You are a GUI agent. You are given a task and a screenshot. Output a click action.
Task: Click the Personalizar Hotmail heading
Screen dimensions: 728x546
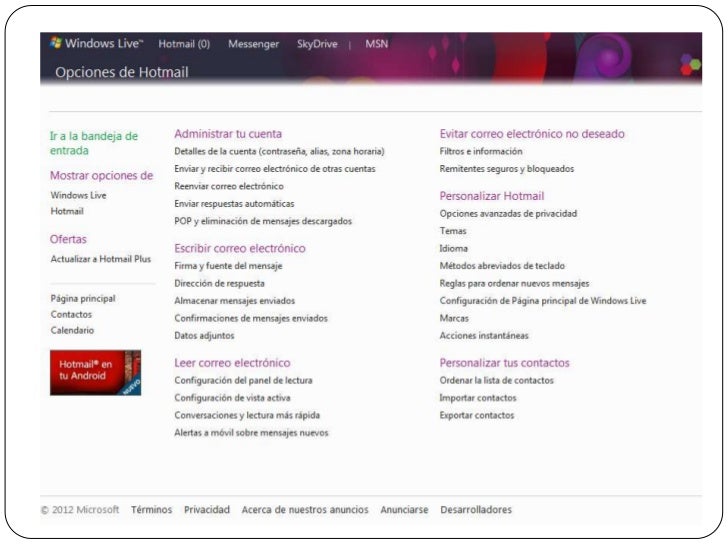[492, 196]
